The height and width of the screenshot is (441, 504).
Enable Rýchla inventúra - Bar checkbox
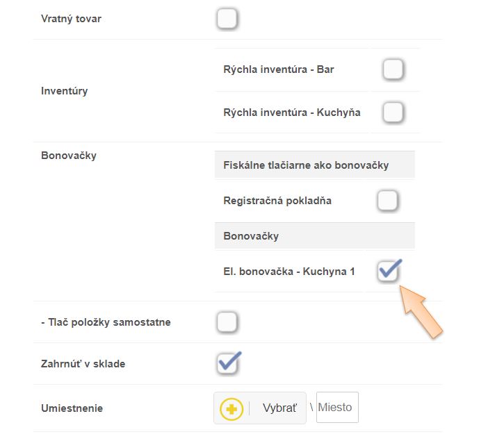pos(393,69)
